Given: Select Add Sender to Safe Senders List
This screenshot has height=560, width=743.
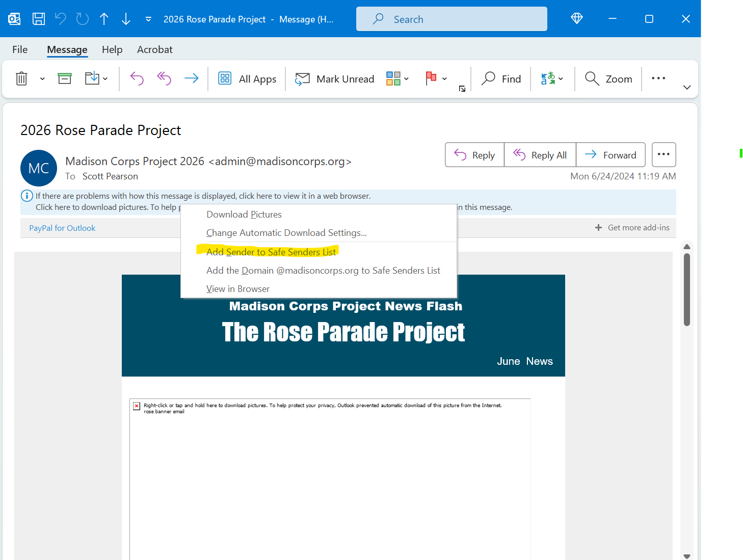Looking at the screenshot, I should coord(271,252).
